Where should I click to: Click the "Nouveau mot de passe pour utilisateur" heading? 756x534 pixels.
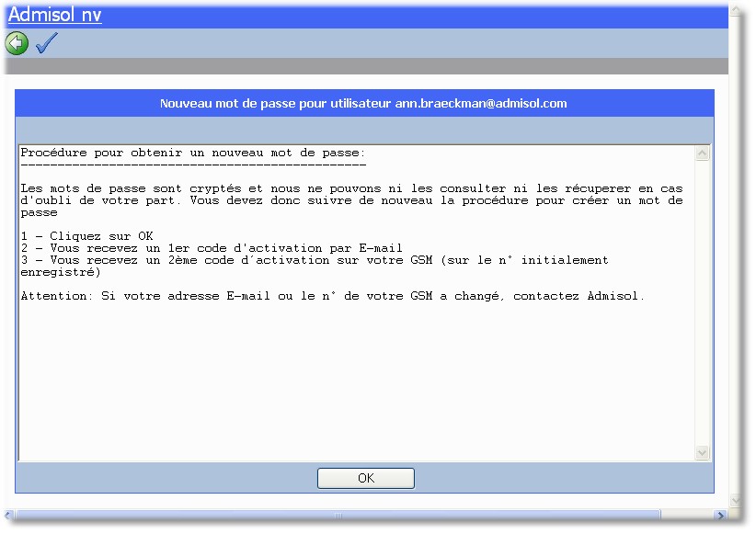[x=363, y=103]
